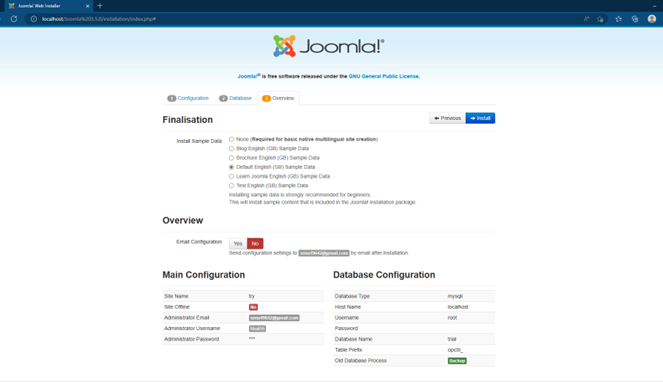Click the Site Name value 'try'
This screenshot has width=663, height=382.
coord(252,296)
